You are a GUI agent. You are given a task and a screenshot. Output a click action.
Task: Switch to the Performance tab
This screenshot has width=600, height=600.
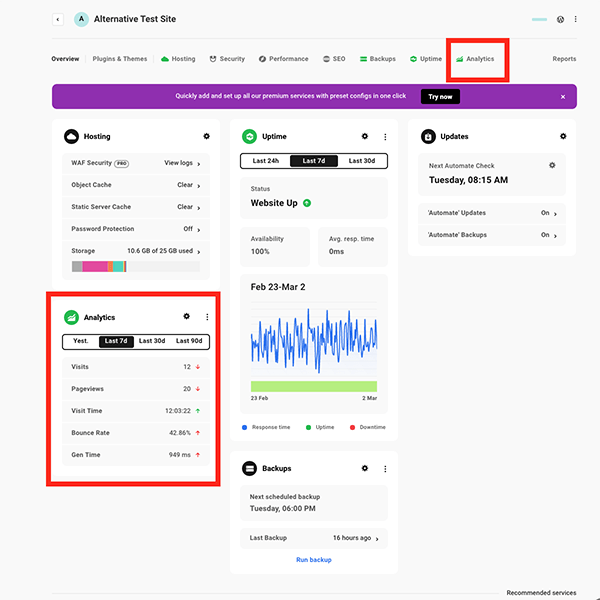(x=284, y=59)
